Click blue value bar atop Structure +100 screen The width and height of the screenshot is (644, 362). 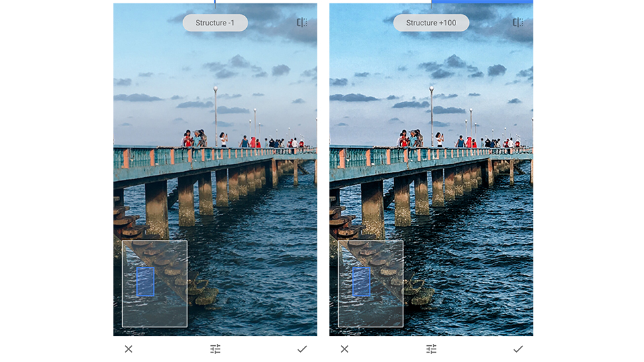click(482, 1)
